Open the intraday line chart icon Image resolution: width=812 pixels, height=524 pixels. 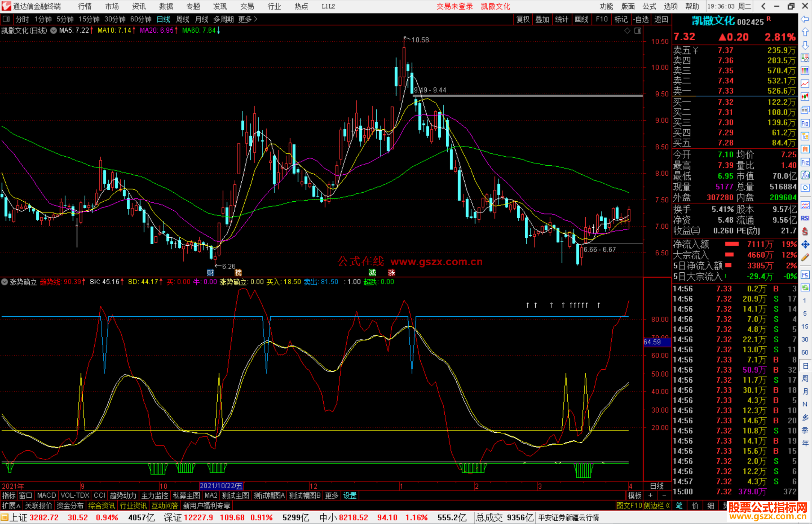point(805,84)
